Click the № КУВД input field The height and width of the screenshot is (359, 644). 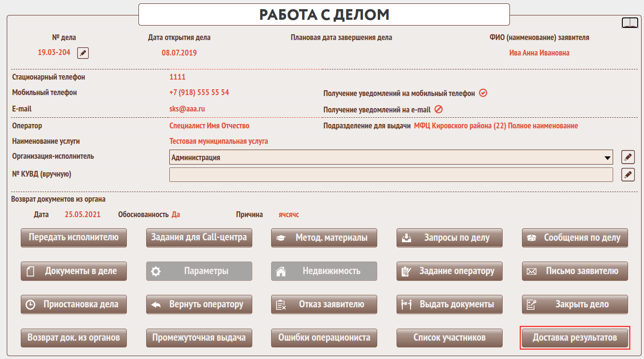pyautogui.click(x=391, y=175)
